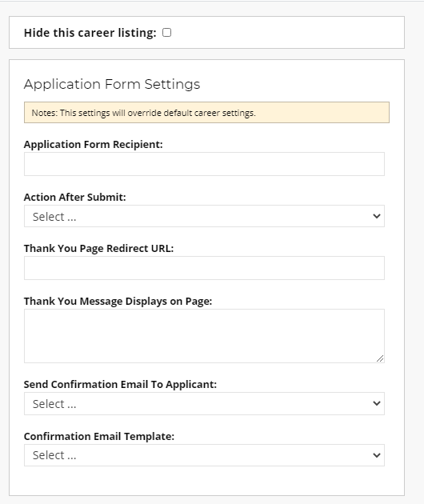
Task: Click the chevron arrow in Send Confirmation Email select
Action: (x=377, y=403)
